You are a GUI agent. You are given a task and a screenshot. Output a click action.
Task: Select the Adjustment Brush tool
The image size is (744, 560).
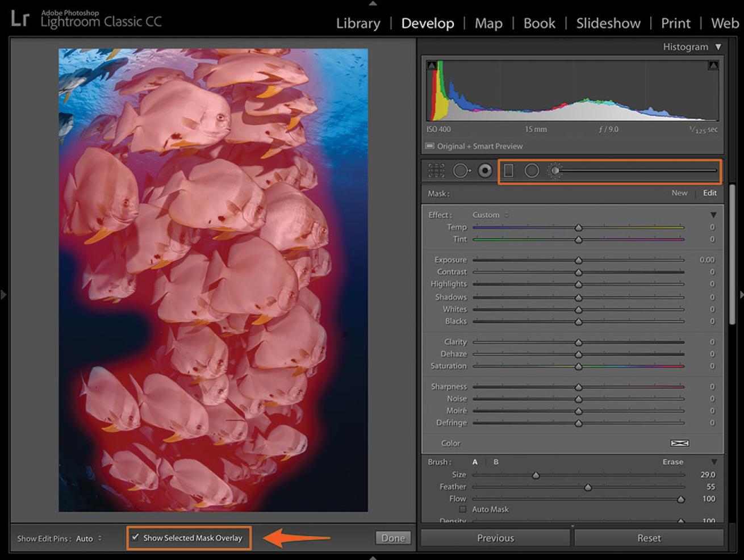pyautogui.click(x=555, y=170)
